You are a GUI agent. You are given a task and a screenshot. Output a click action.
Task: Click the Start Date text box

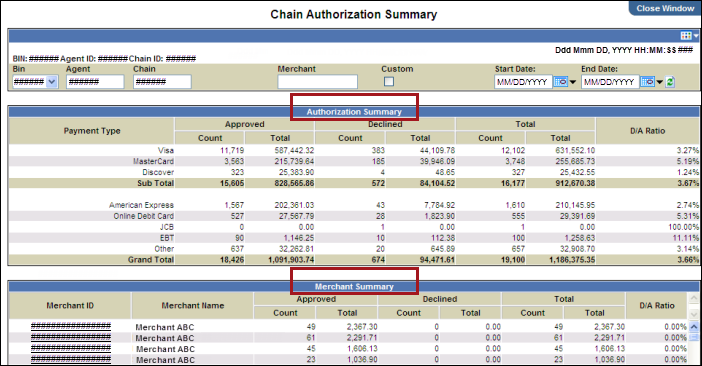(x=523, y=82)
